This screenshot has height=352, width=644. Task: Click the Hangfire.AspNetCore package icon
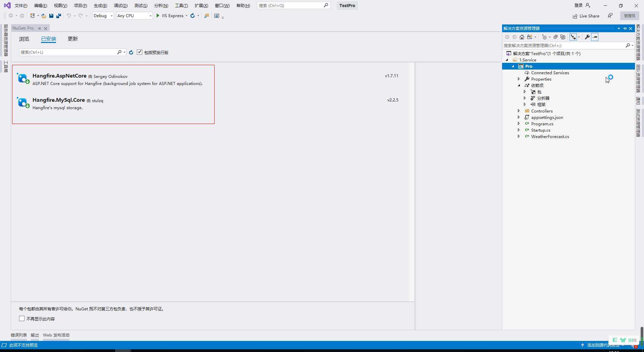coord(23,78)
